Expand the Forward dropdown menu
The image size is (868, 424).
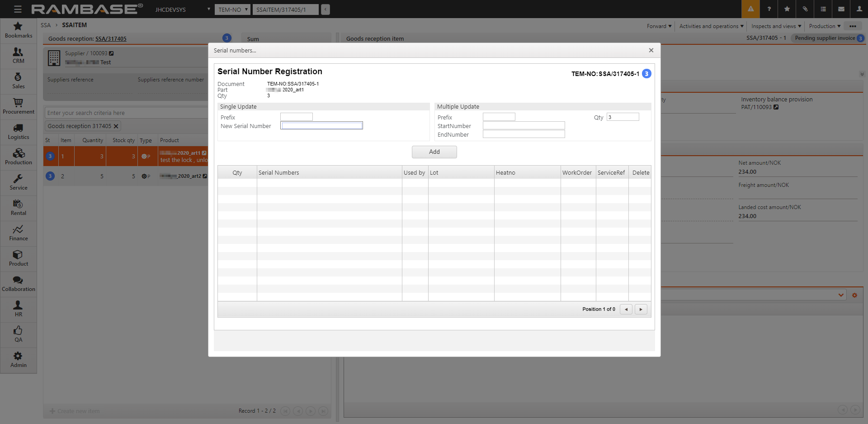tap(659, 26)
